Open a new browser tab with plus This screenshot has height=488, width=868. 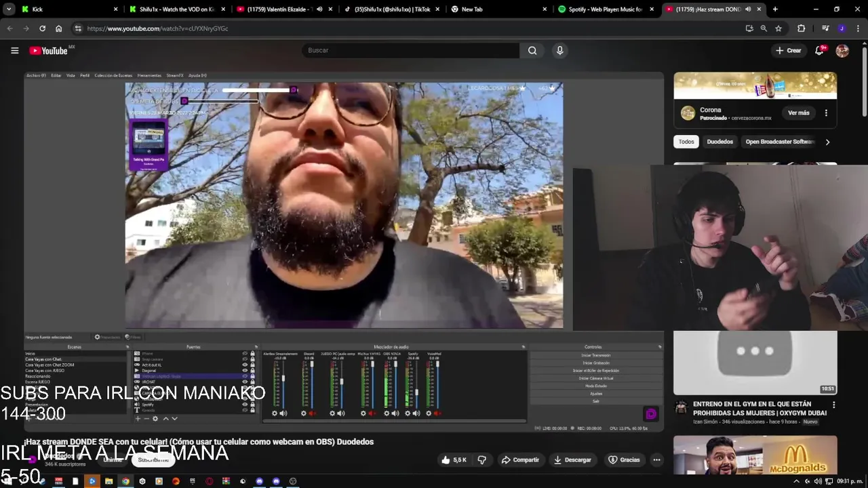click(x=775, y=9)
